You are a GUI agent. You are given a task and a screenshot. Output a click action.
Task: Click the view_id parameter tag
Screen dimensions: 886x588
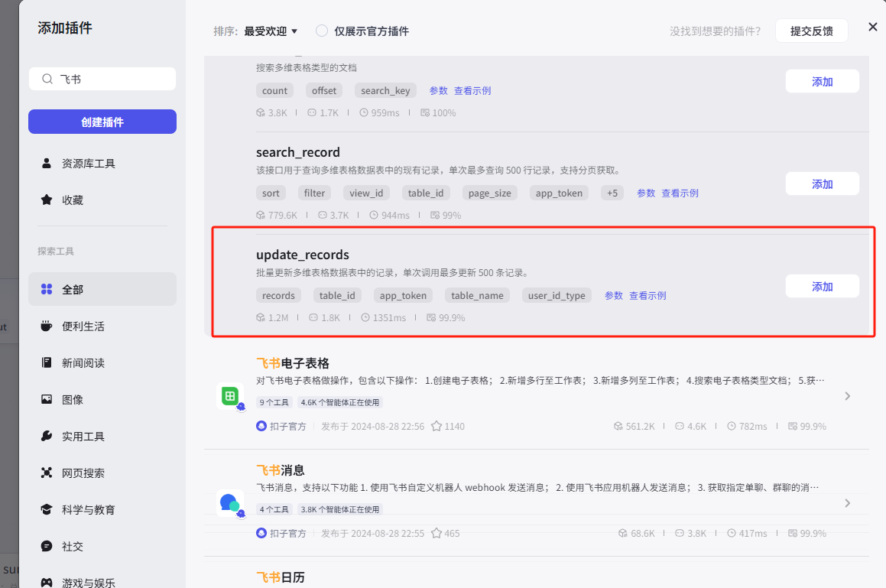[x=366, y=193]
